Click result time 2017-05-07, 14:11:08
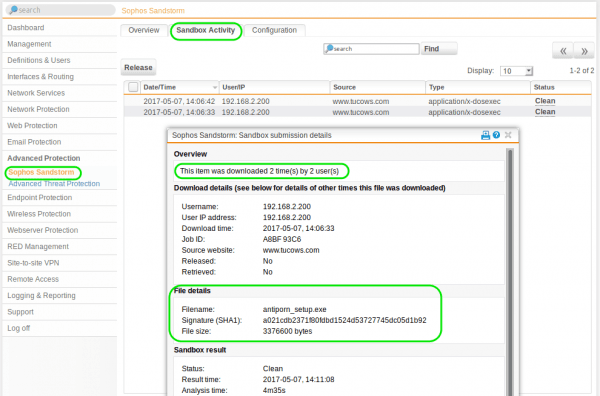The width and height of the screenshot is (600, 396). (x=298, y=380)
